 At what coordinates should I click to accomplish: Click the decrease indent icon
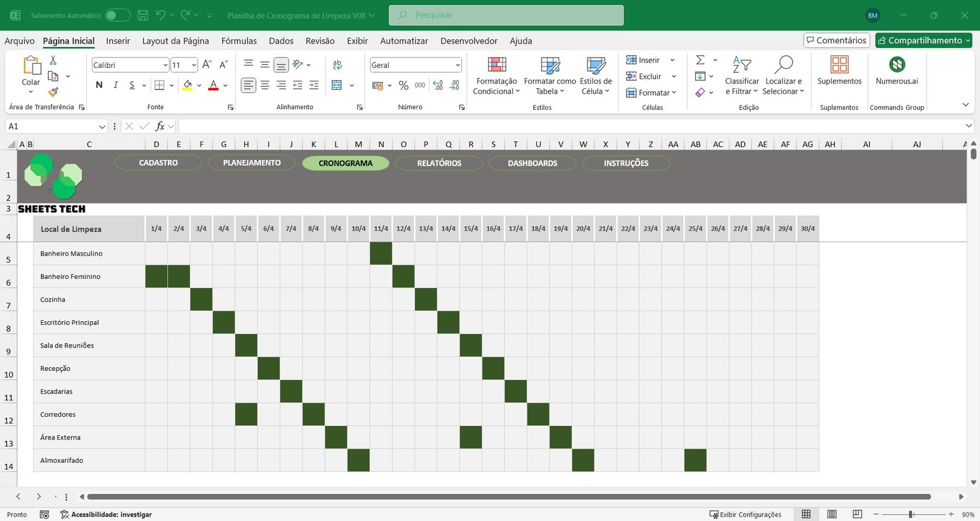tap(297, 85)
